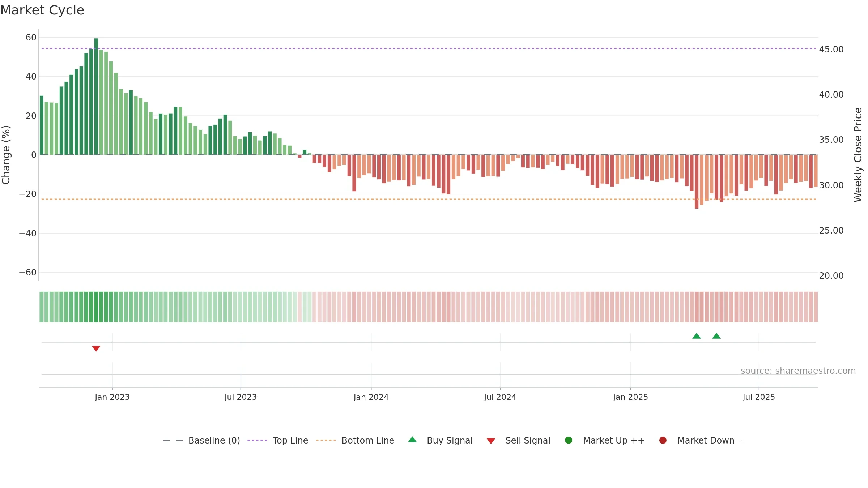Toggle Buy Signal legend entry
This screenshot has width=868, height=488.
440,440
